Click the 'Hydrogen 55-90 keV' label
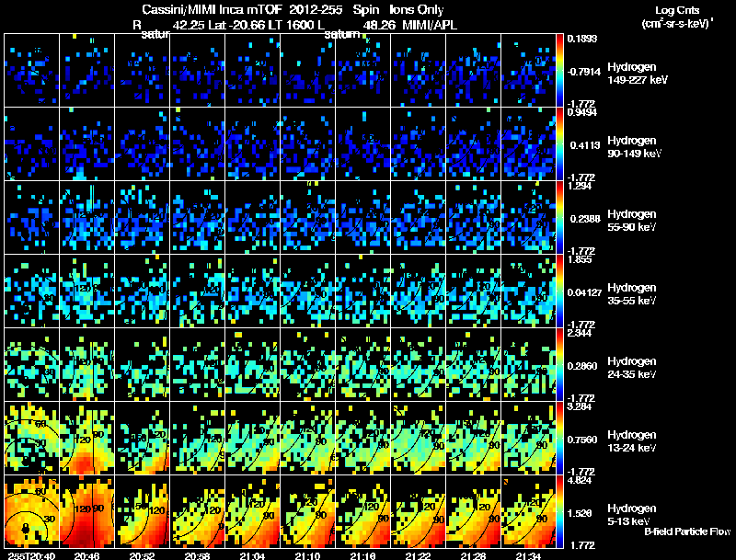The image size is (736, 560). click(632, 221)
